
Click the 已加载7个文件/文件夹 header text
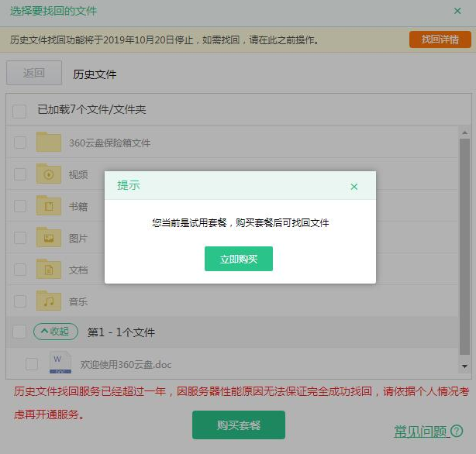[91, 109]
